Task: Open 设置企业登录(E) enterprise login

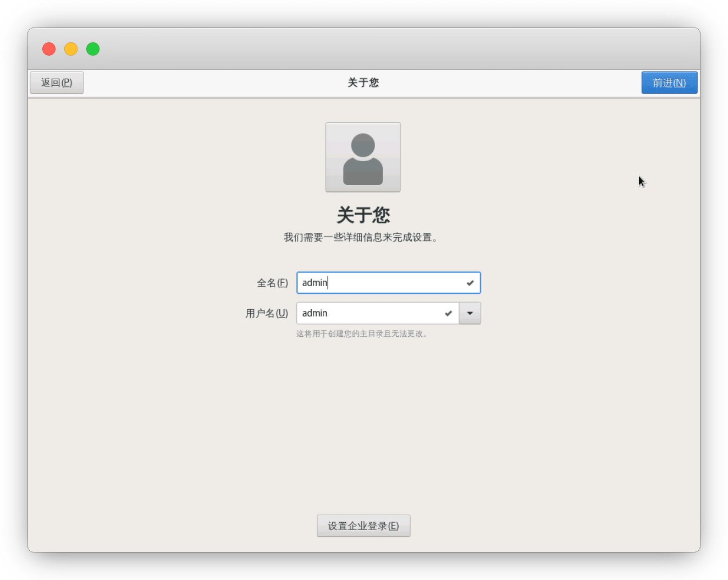Action: click(x=363, y=526)
